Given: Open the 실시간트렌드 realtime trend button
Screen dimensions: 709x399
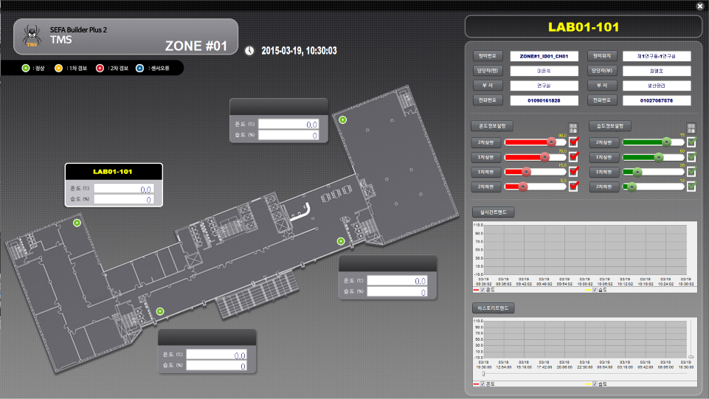Looking at the screenshot, I should (493, 212).
